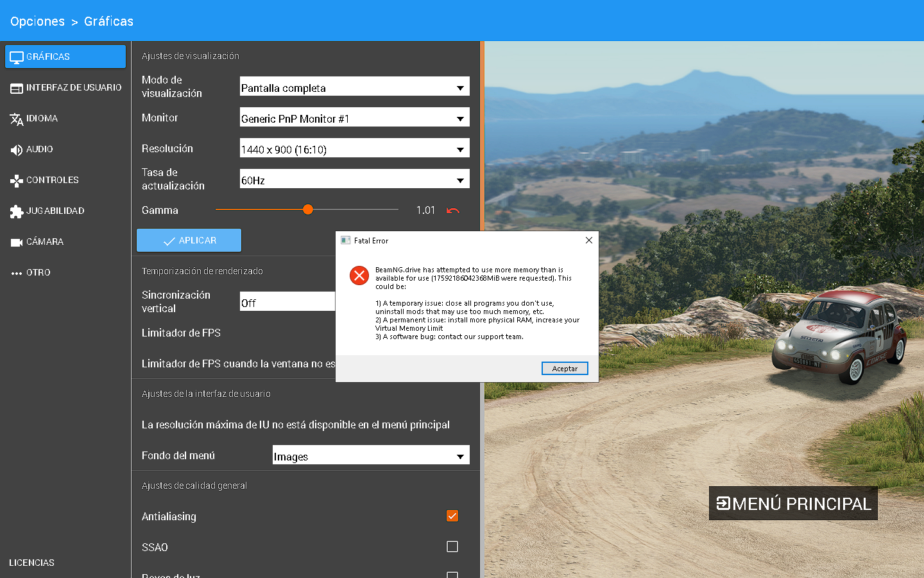
Task: Select the Jugabilidad section
Action: pyautogui.click(x=65, y=211)
